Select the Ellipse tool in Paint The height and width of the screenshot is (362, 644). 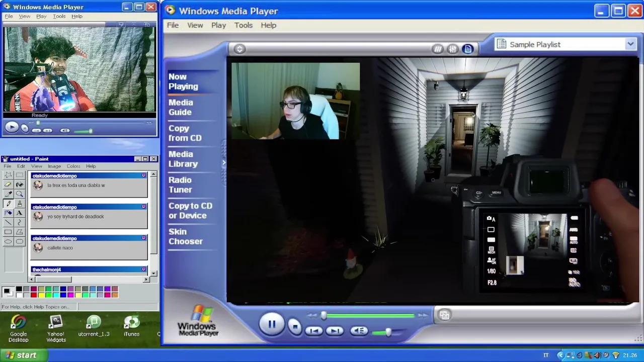click(8, 242)
